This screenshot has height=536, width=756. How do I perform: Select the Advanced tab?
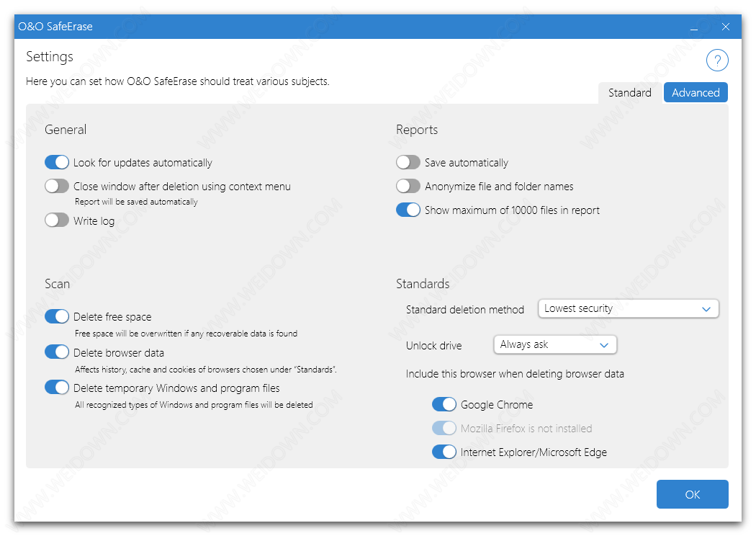696,93
